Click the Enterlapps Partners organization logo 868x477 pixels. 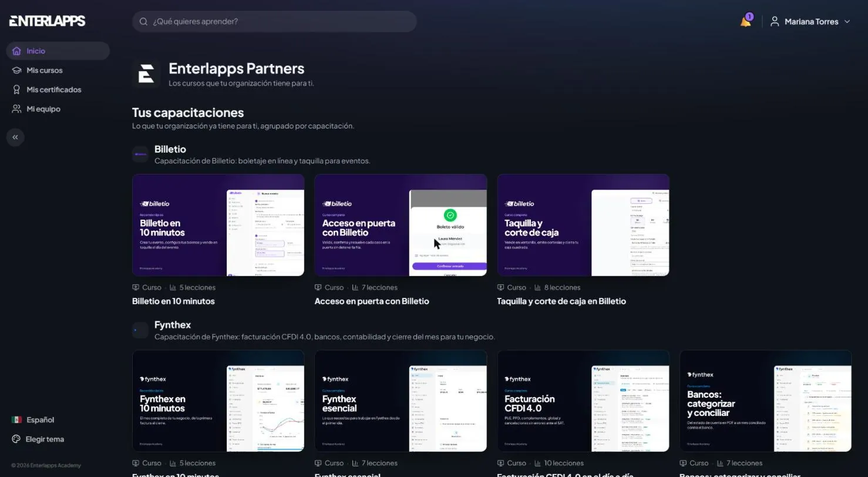146,74
